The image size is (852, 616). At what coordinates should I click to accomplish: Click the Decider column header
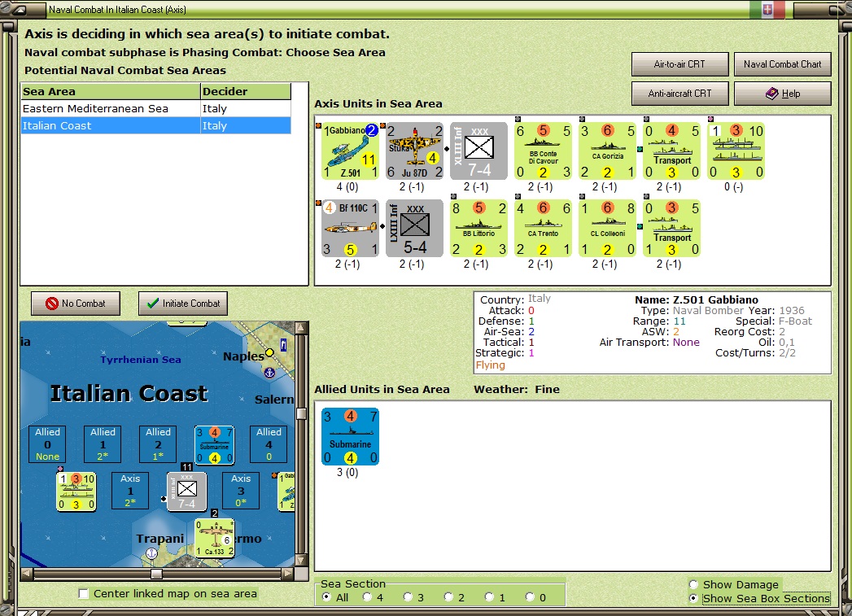[246, 91]
